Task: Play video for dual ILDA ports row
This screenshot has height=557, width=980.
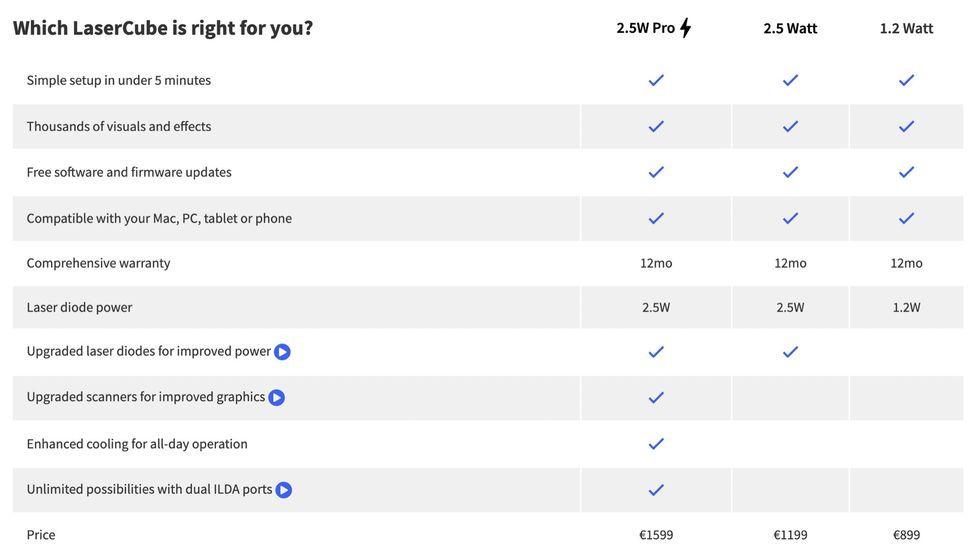Action: click(x=284, y=490)
